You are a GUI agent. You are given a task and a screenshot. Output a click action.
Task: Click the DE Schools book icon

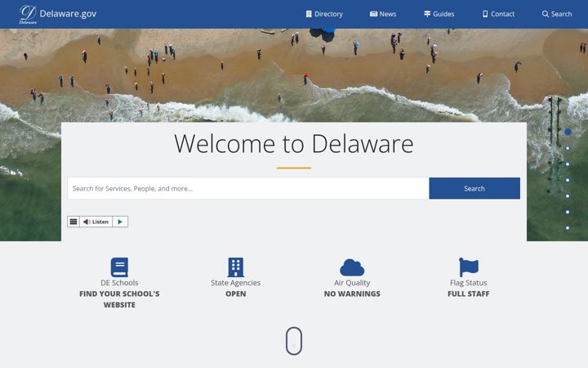click(119, 267)
